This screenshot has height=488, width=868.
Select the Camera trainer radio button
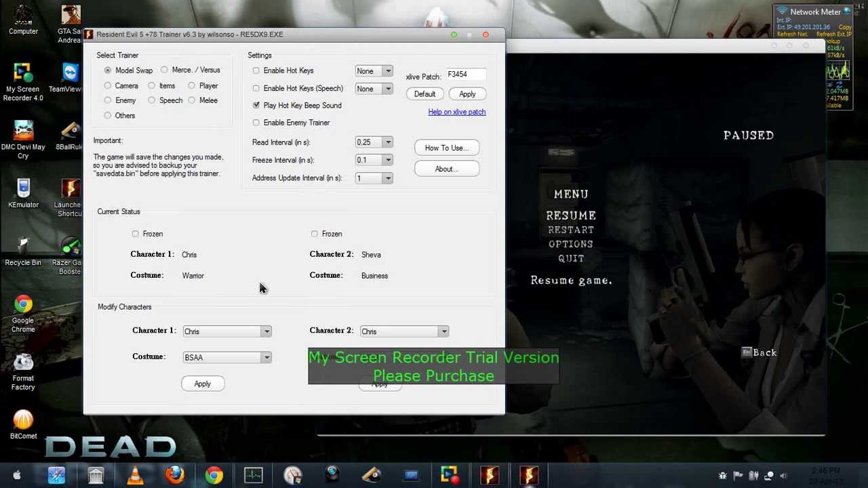point(108,86)
